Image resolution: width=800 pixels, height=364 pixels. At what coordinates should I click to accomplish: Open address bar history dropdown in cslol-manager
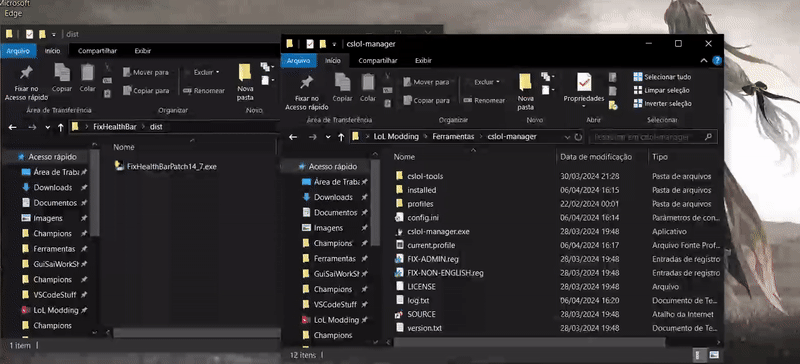point(567,137)
